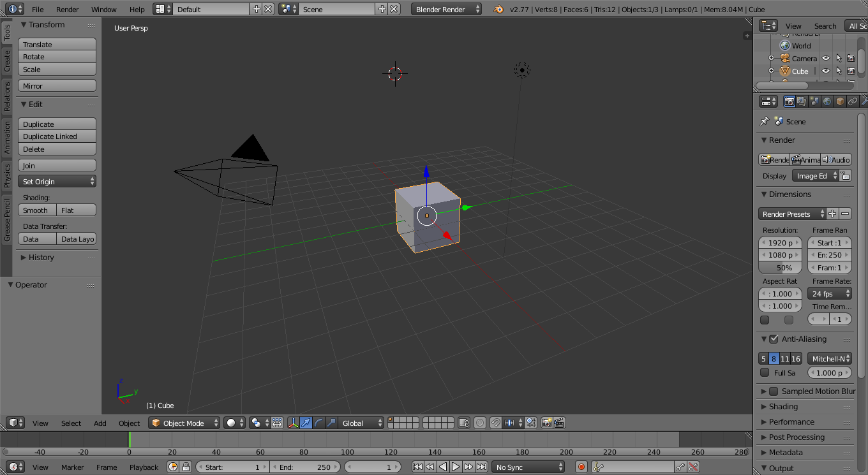Click the snap element type selector
The width and height of the screenshot is (868, 475).
[514, 423]
